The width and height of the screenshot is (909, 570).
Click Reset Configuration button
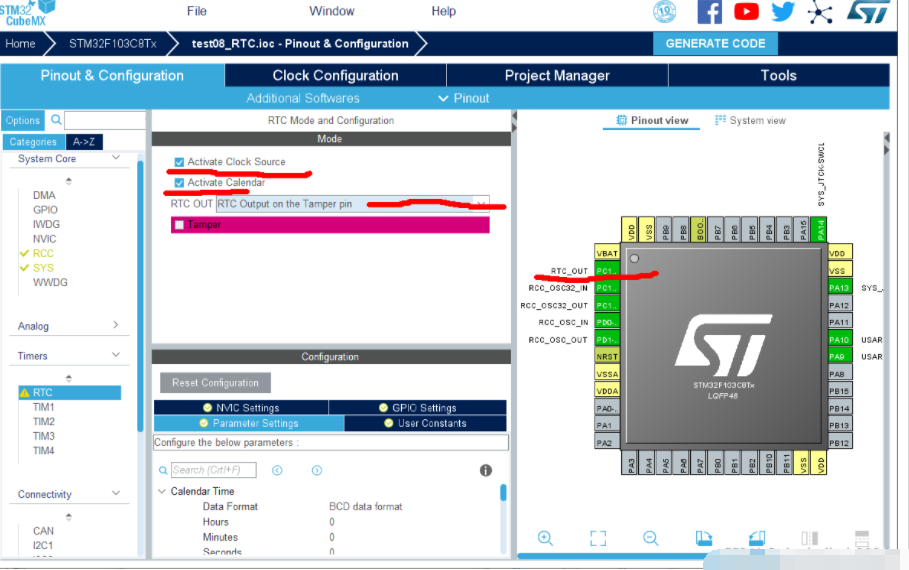tap(215, 383)
